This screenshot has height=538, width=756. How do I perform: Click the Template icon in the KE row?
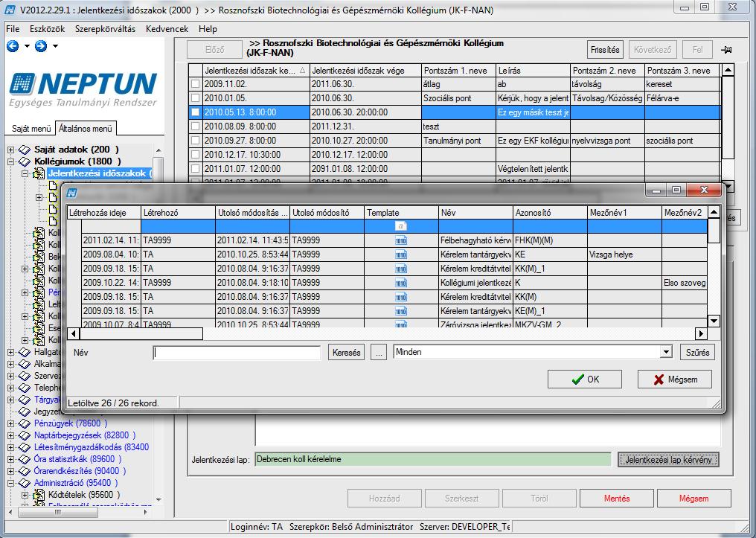(x=401, y=254)
